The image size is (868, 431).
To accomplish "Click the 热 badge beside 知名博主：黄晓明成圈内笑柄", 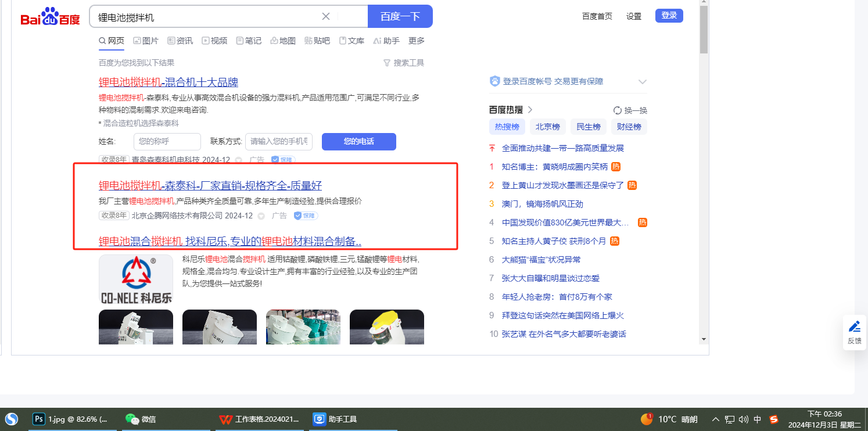I will click(616, 167).
